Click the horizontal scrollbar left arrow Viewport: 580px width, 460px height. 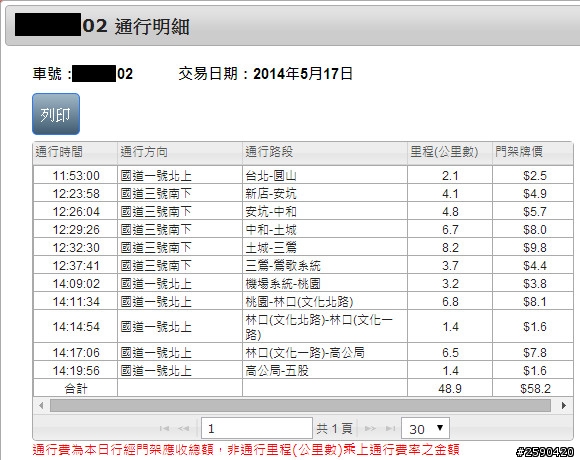pyautogui.click(x=41, y=405)
